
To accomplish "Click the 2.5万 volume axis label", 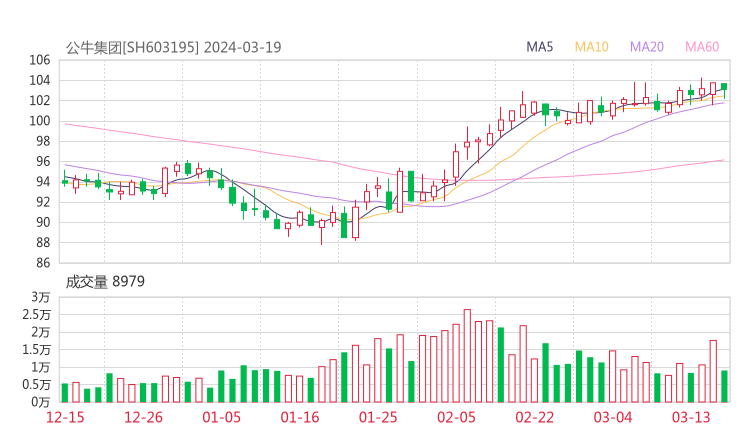I will click(36, 315).
